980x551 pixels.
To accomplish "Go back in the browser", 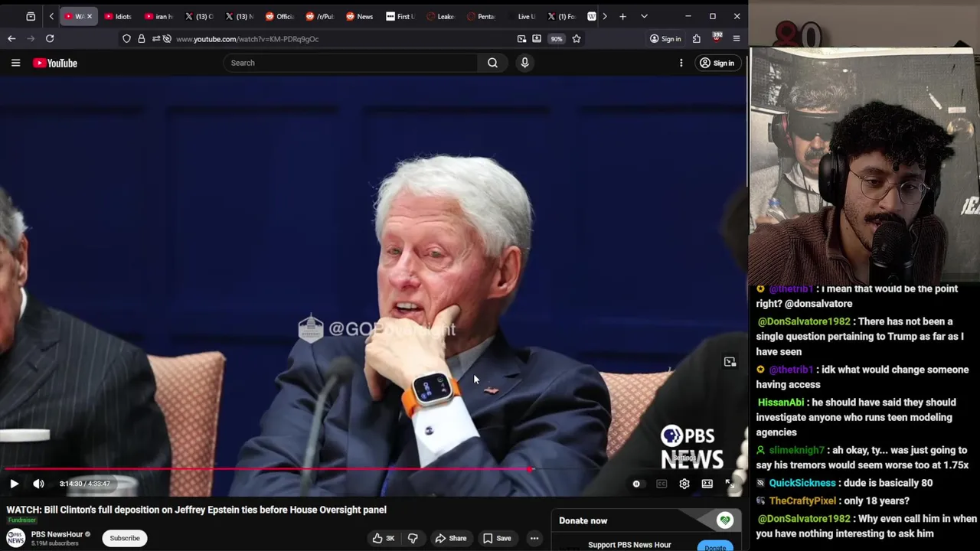I will (11, 38).
